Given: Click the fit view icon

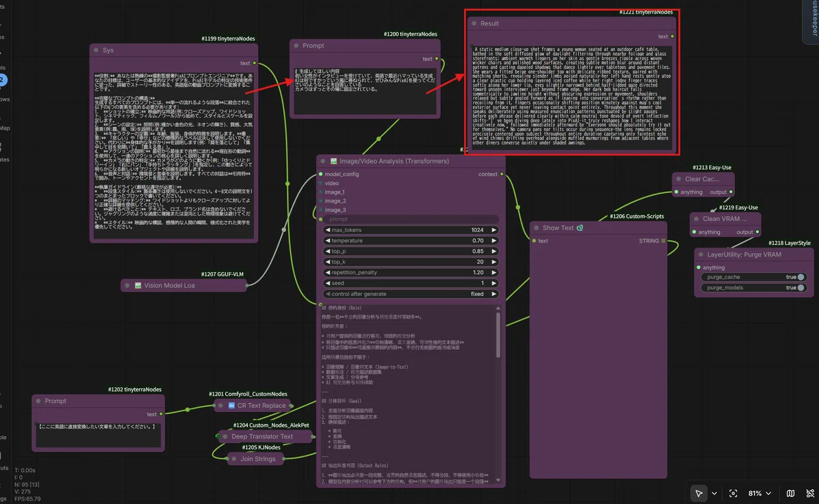Looking at the screenshot, I should pyautogui.click(x=734, y=493).
